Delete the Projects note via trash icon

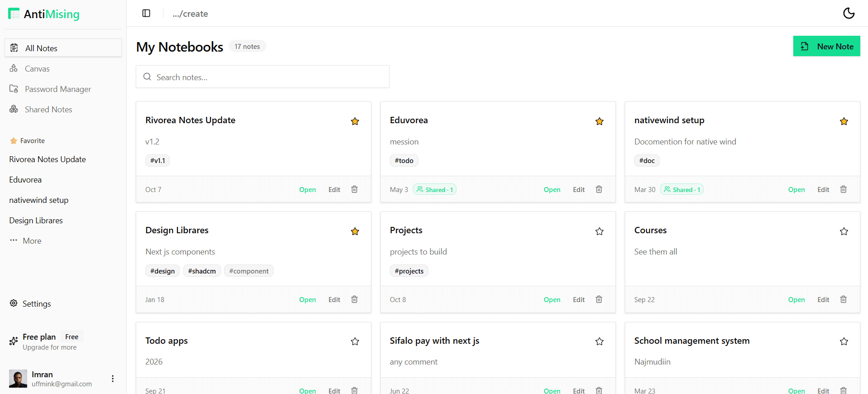pos(599,299)
